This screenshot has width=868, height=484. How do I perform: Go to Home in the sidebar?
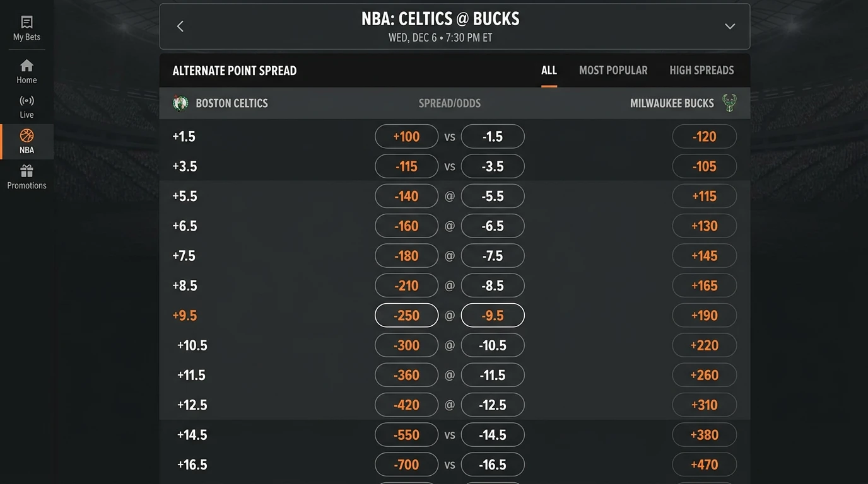tap(26, 72)
